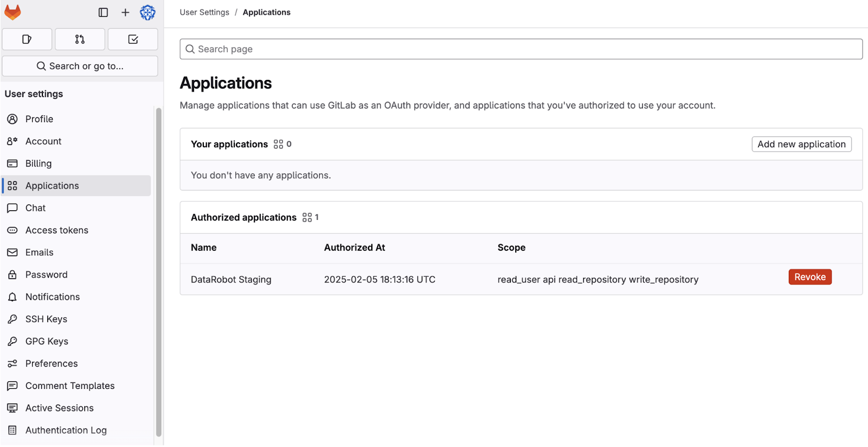Click the Billing card icon
Viewport: 868px width, 447px height.
tap(13, 163)
